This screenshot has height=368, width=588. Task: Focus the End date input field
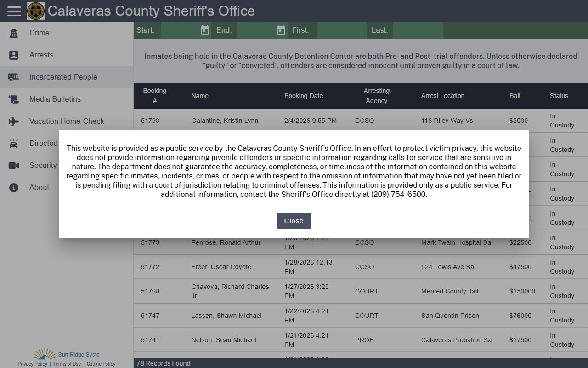coord(256,30)
